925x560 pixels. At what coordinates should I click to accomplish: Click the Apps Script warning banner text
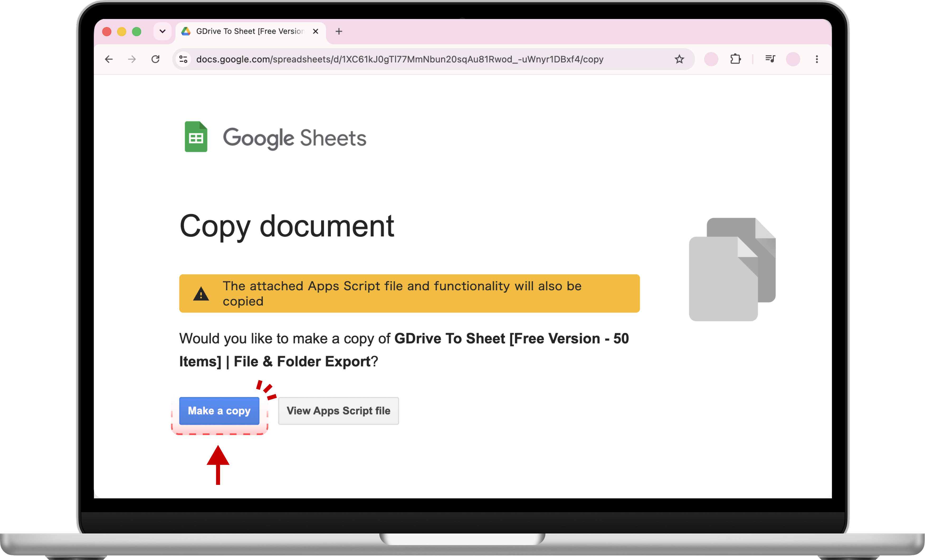(x=402, y=294)
